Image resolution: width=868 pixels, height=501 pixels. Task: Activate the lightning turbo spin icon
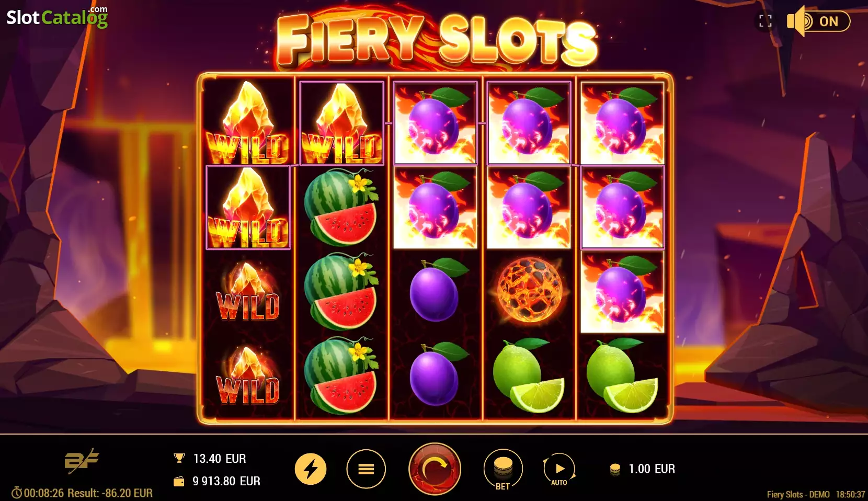coord(311,469)
